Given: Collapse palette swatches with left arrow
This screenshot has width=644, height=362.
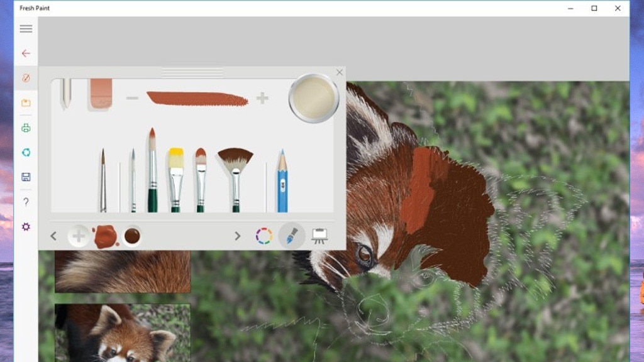Looking at the screenshot, I should click(x=53, y=236).
